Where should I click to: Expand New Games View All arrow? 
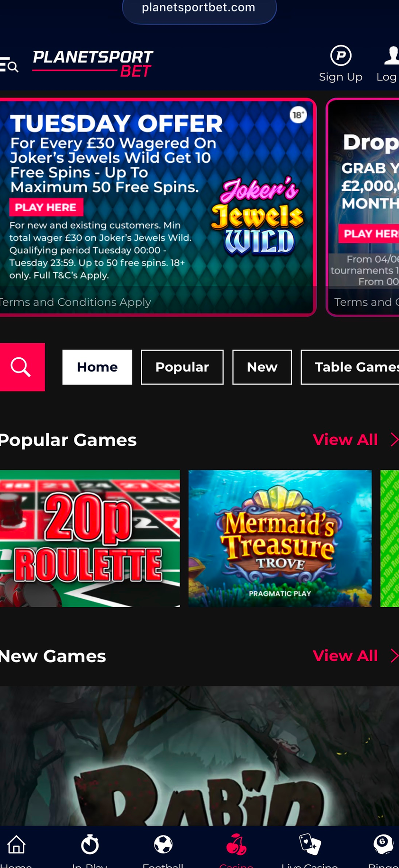tap(394, 655)
